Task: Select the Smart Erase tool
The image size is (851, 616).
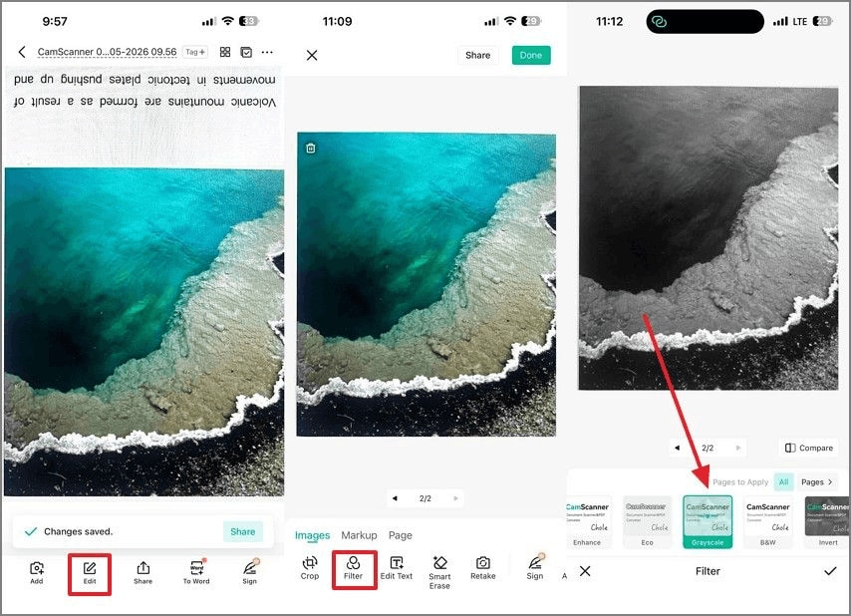Action: (x=439, y=572)
